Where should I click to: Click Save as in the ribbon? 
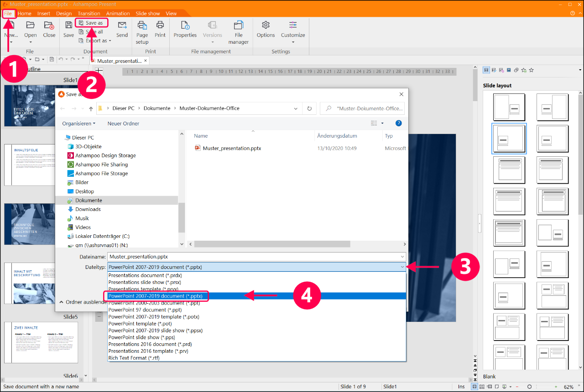(x=92, y=23)
